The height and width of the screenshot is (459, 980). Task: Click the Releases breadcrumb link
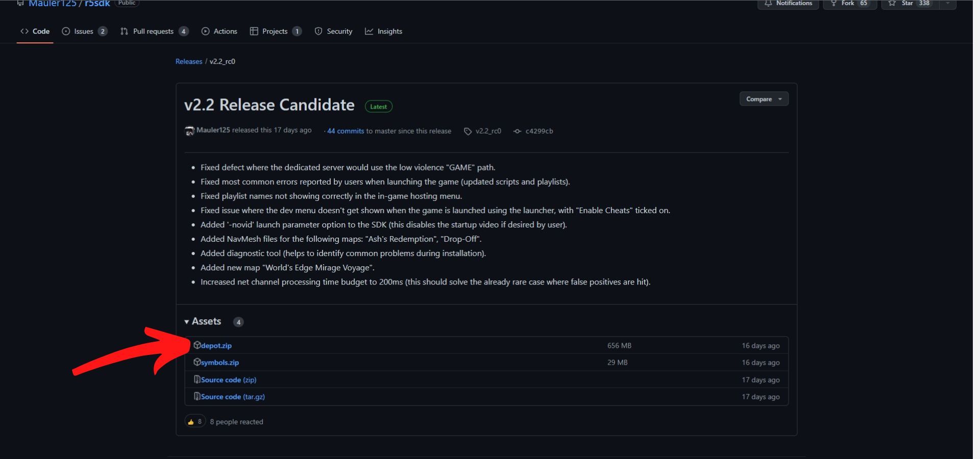(188, 61)
